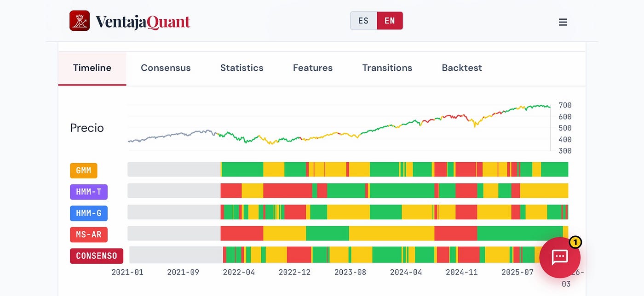This screenshot has height=296, width=644.
Task: Click the 2025-07 date axis label
Action: tap(517, 272)
